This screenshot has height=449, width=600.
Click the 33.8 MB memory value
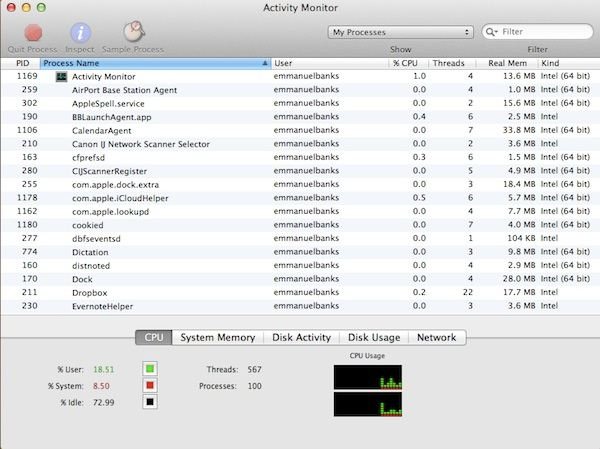click(519, 130)
